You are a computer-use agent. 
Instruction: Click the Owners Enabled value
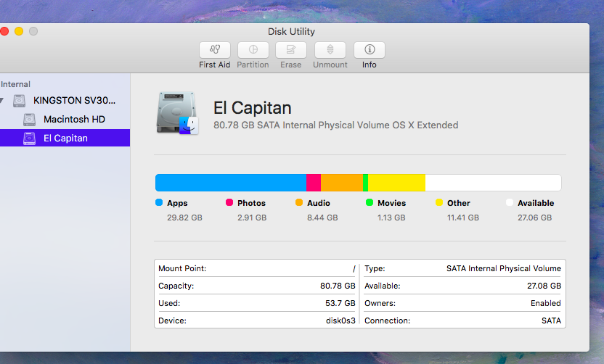tap(546, 303)
